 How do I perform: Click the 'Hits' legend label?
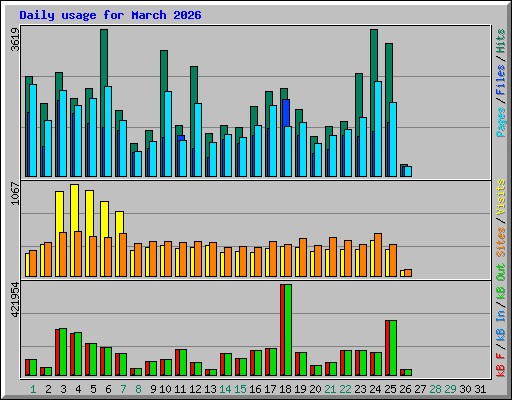point(501,41)
